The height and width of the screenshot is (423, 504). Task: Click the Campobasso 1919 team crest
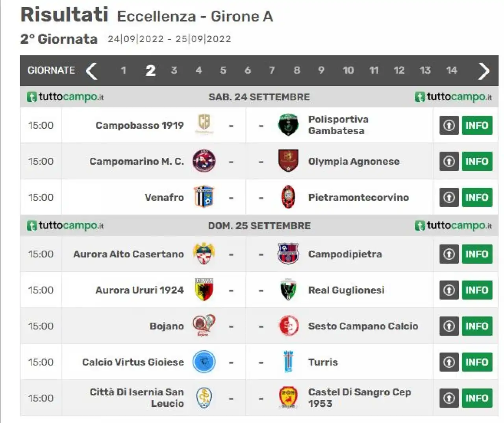pos(204,125)
